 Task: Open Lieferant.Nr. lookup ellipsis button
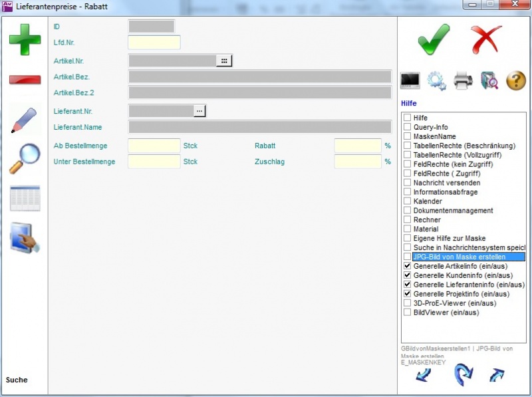(199, 111)
